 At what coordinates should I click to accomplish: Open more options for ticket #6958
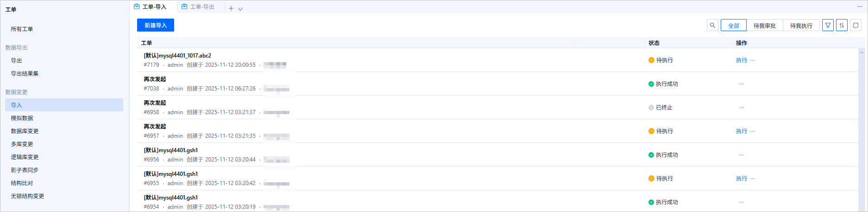tap(742, 108)
